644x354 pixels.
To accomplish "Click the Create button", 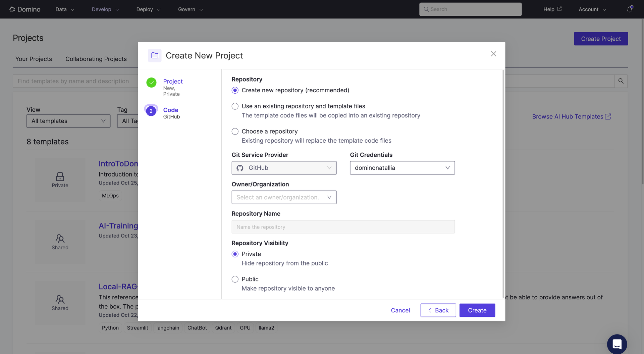I will 477,310.
